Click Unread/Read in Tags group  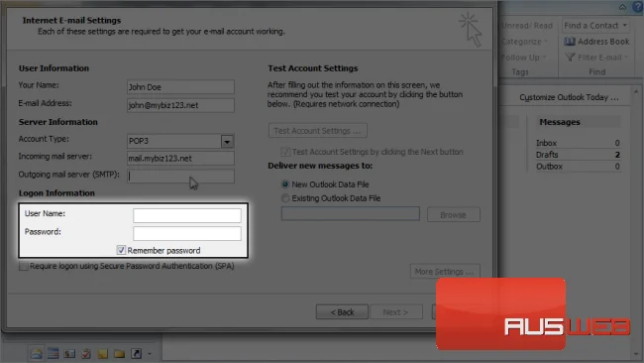[527, 26]
